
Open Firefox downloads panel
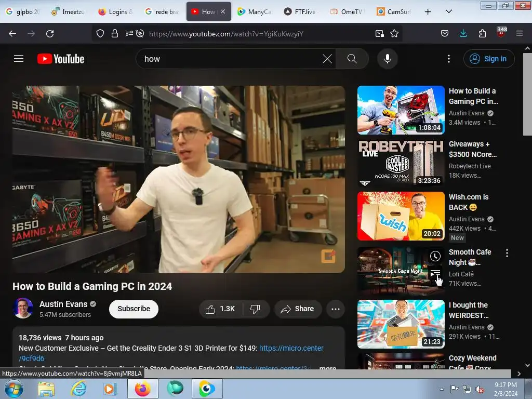(x=463, y=33)
